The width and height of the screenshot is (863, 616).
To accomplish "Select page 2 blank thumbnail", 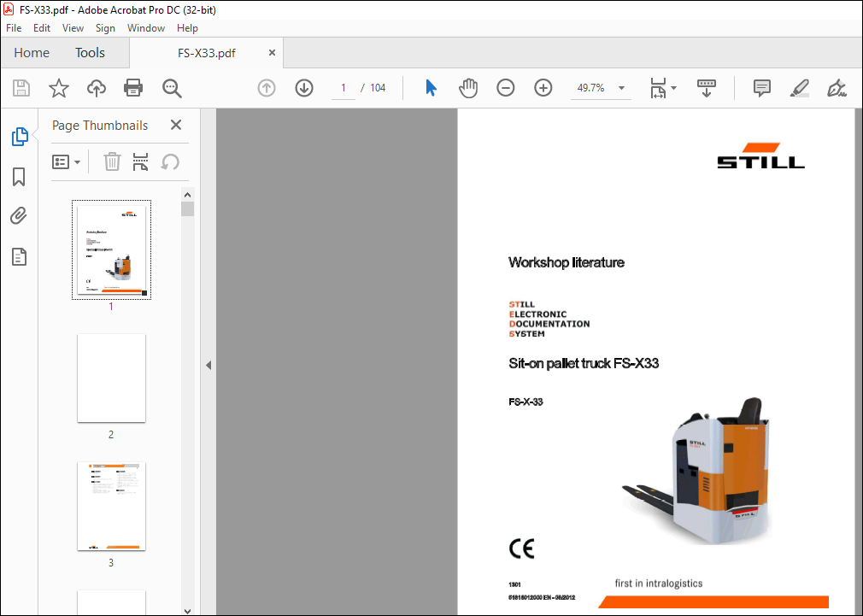I will 111,378.
